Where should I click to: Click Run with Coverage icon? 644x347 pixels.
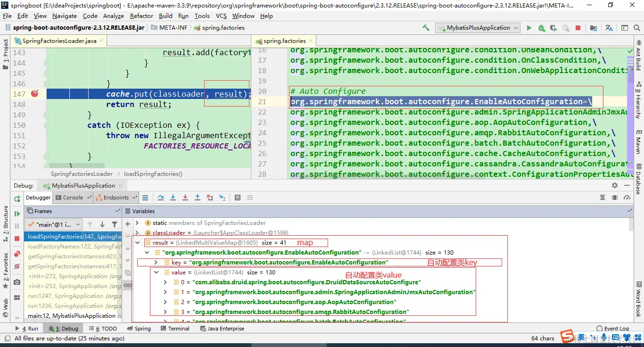coord(554,28)
